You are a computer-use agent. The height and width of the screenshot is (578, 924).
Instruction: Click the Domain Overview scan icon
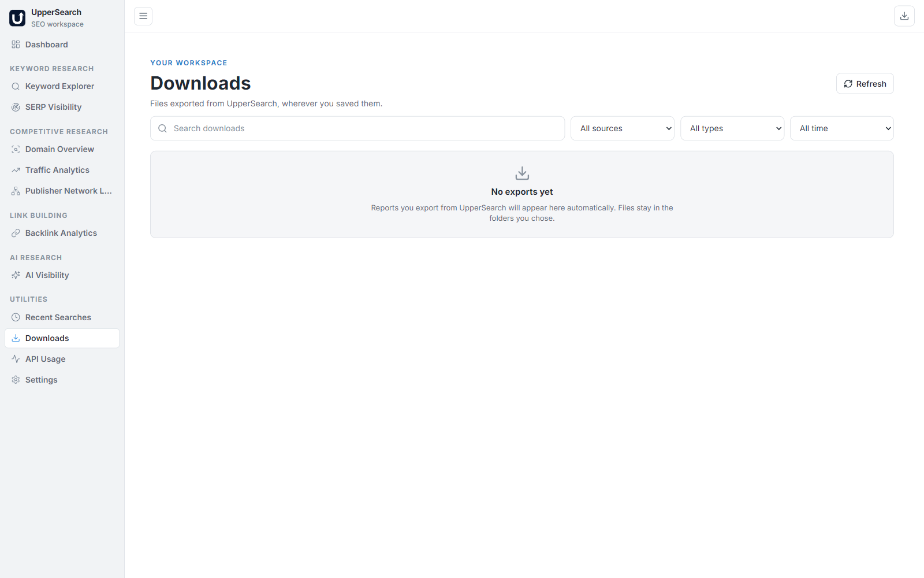[16, 149]
